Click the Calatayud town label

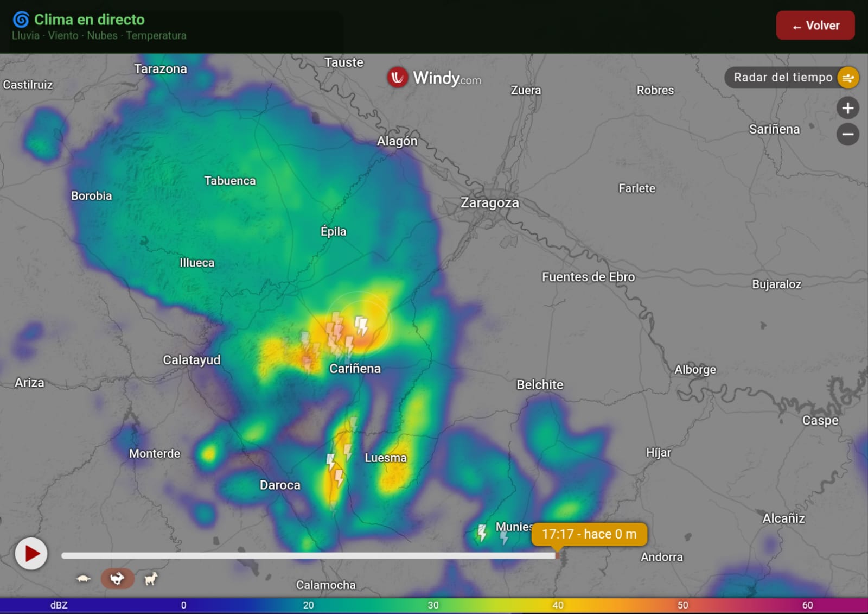tap(192, 360)
